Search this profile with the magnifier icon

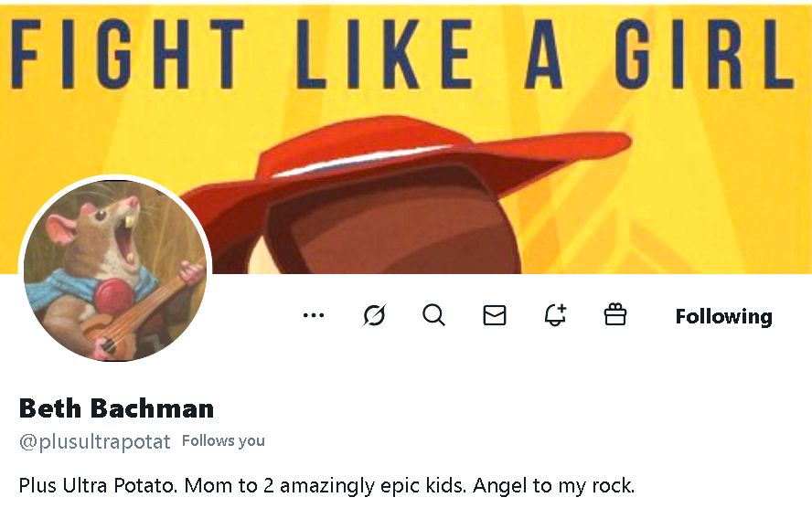click(x=434, y=316)
